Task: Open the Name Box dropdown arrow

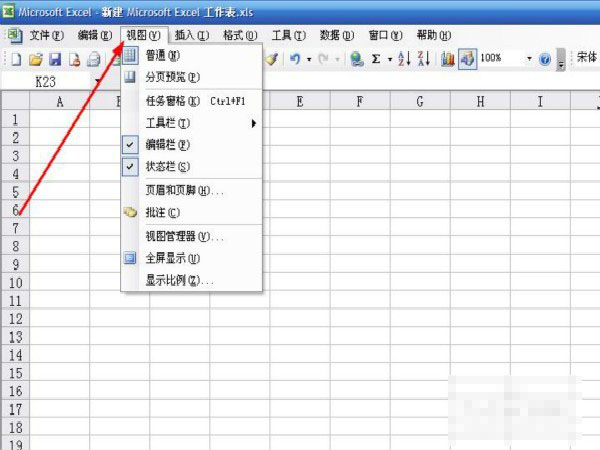Action: (98, 81)
